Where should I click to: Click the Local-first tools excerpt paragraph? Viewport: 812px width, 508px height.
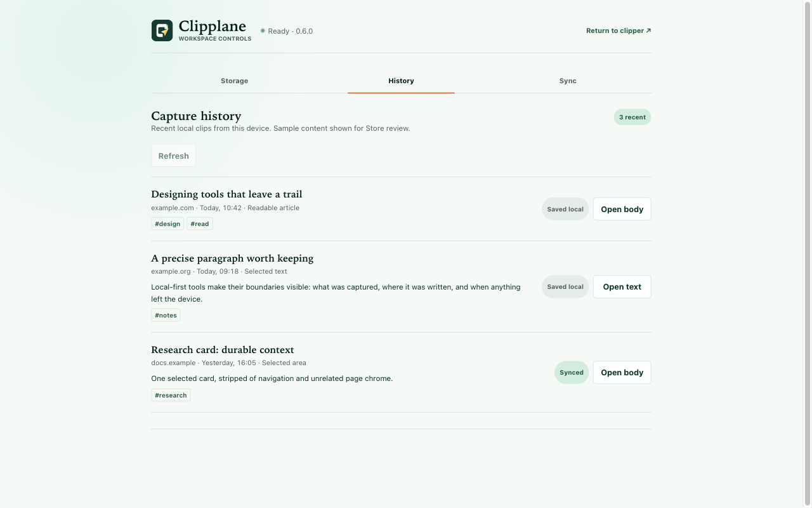pyautogui.click(x=336, y=293)
